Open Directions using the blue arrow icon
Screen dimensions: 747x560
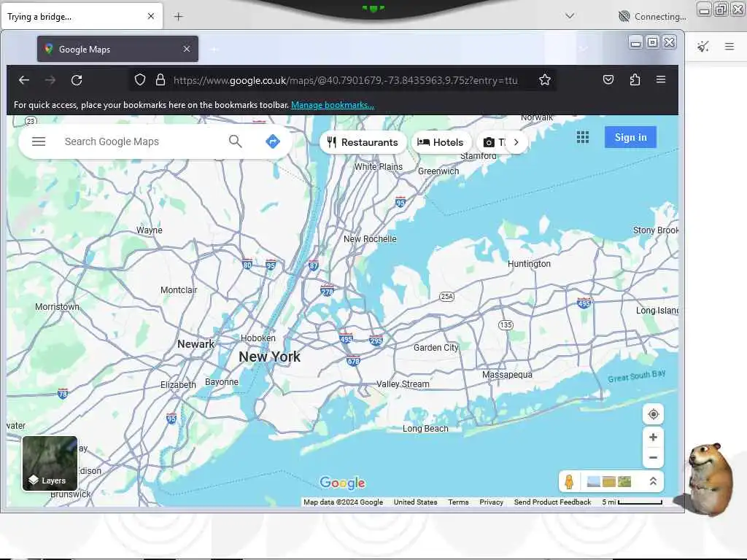273,141
